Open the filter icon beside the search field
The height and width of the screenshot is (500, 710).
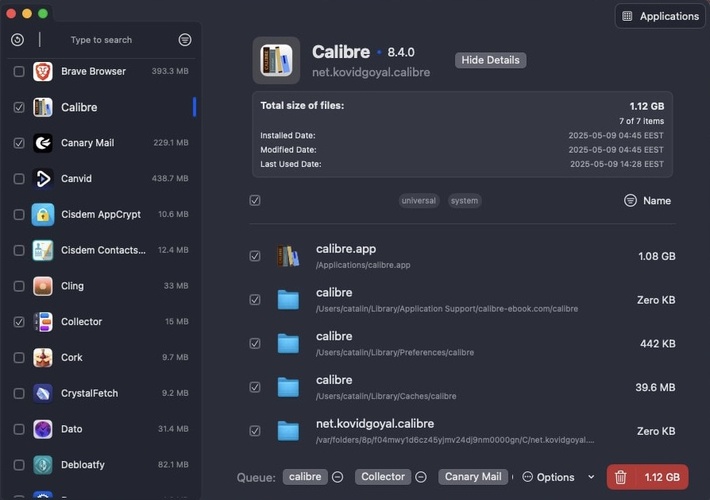coord(185,40)
